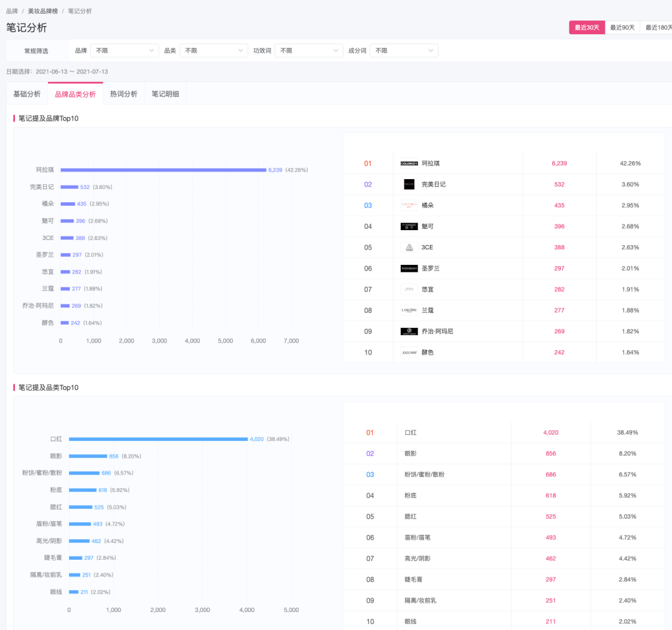Click the 酵色 name in the ranking table

[427, 353]
